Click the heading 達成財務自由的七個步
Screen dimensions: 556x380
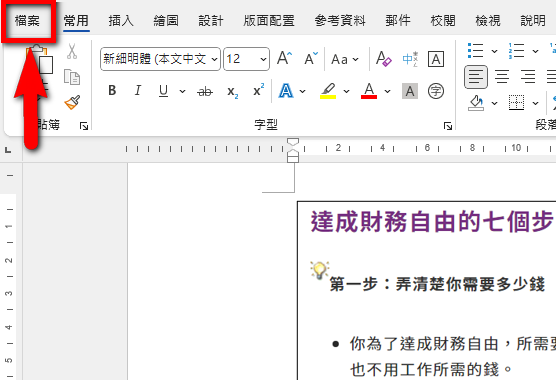(x=433, y=222)
